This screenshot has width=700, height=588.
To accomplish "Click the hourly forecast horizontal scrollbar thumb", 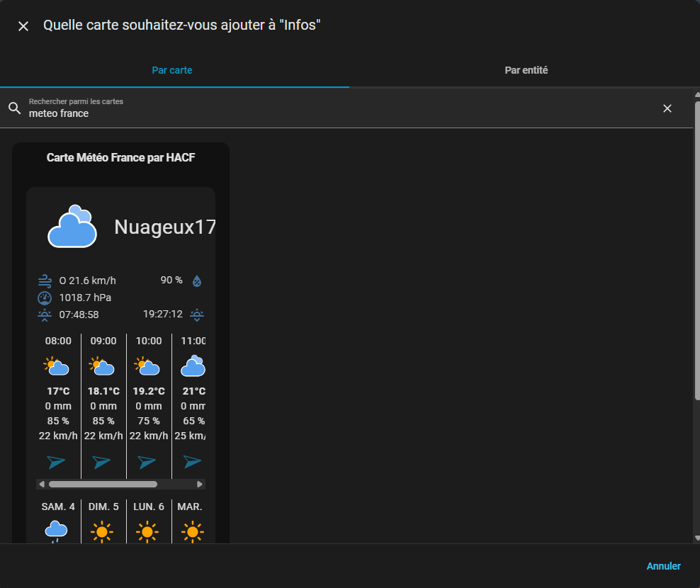I will point(103,485).
